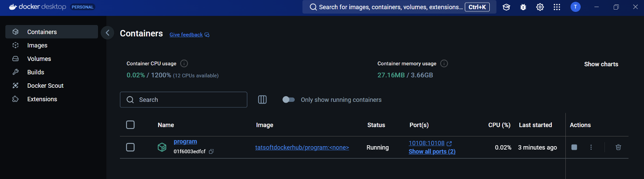Click '3 minutes ago' last started value
644x179 pixels.
[538, 147]
